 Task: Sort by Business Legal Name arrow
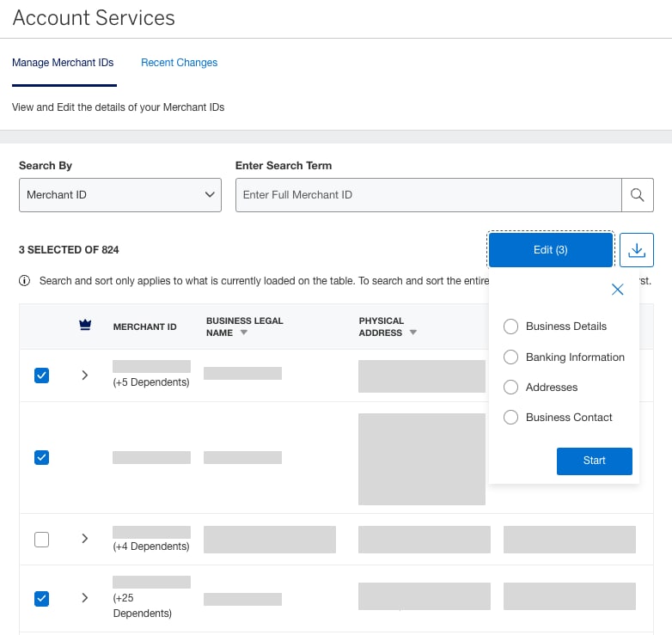pyautogui.click(x=243, y=333)
